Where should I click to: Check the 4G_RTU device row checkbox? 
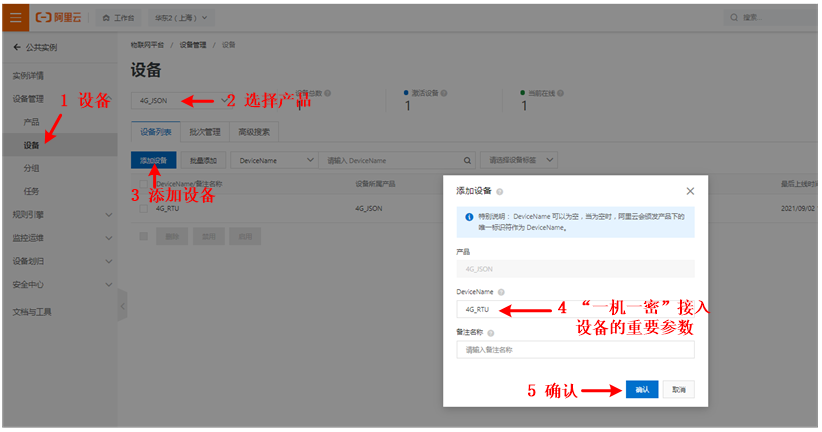(143, 208)
